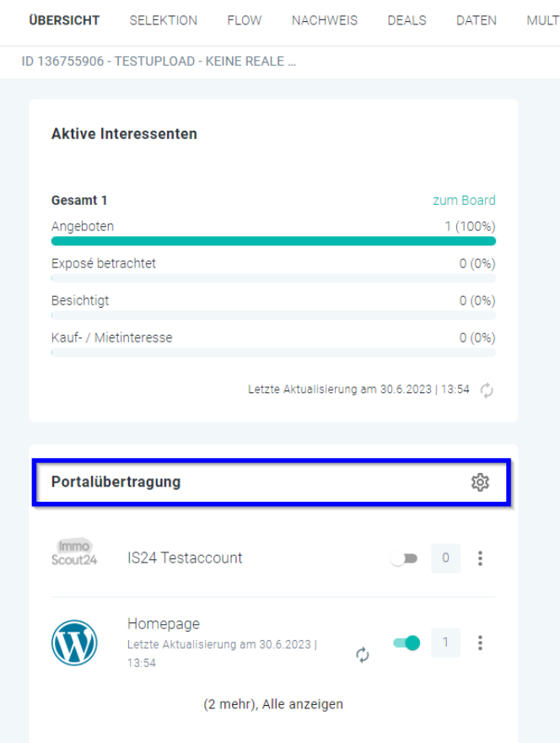Open the DEALS tab

407,20
